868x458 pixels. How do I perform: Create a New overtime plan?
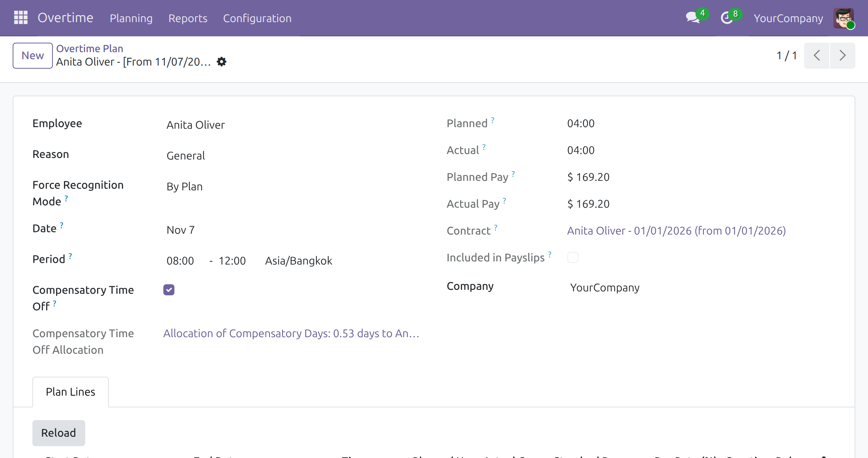point(33,56)
